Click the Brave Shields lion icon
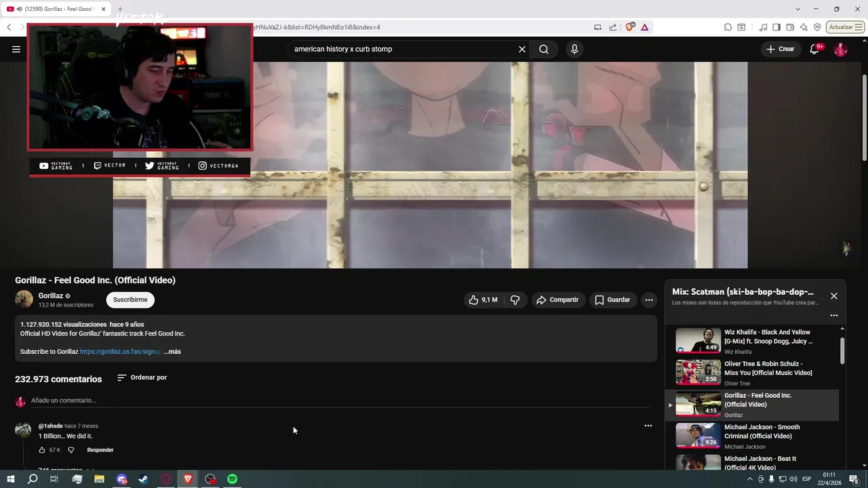Screen dimensions: 868x488 point(630,27)
